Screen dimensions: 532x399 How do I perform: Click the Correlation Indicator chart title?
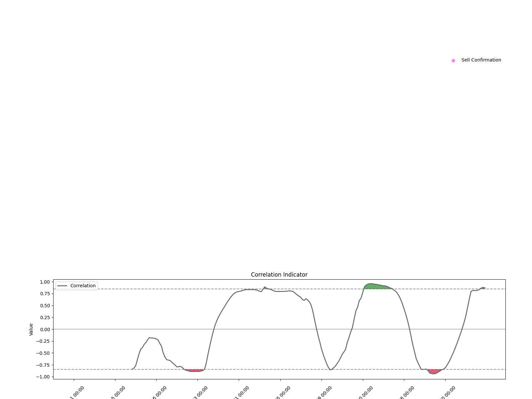tap(279, 275)
